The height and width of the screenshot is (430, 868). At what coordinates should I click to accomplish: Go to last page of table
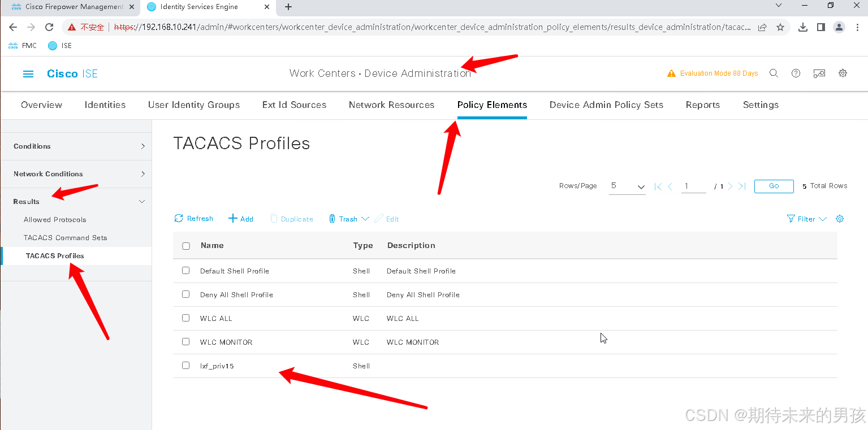(742, 186)
